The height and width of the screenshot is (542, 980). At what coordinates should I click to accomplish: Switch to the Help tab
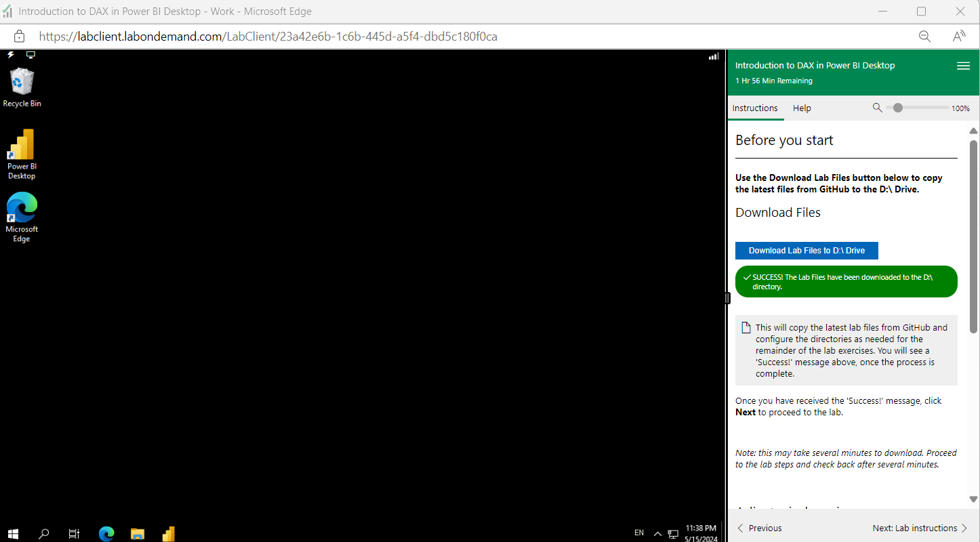802,108
